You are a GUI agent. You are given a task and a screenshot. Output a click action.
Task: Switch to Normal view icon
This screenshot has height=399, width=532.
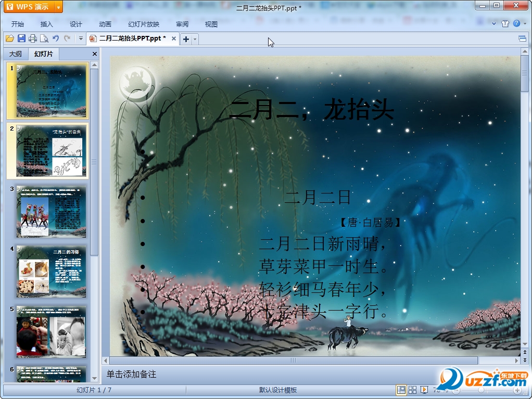(x=401, y=390)
